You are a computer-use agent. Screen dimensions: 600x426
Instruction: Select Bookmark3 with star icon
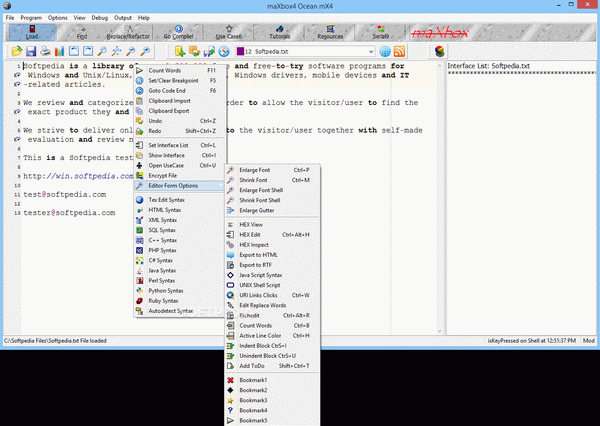pyautogui.click(x=272, y=400)
